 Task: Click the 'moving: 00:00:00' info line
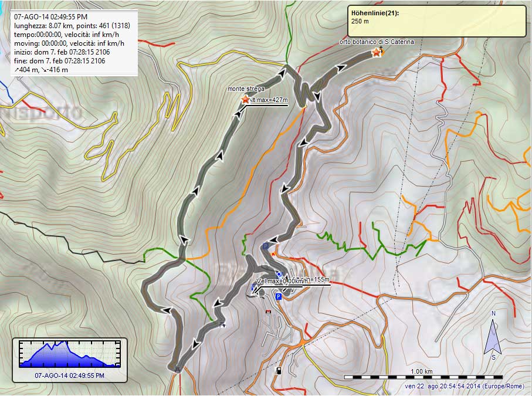pyautogui.click(x=69, y=43)
